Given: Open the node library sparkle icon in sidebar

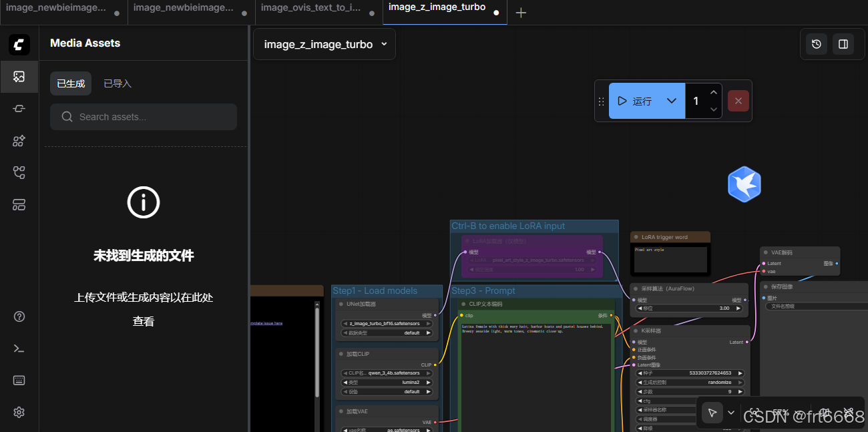Looking at the screenshot, I should (x=19, y=140).
